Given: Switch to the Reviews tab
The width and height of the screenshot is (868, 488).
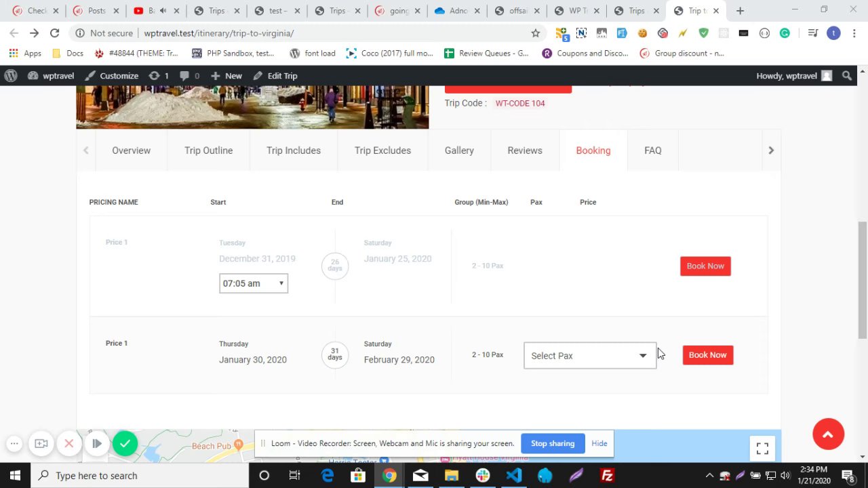Looking at the screenshot, I should (525, 150).
